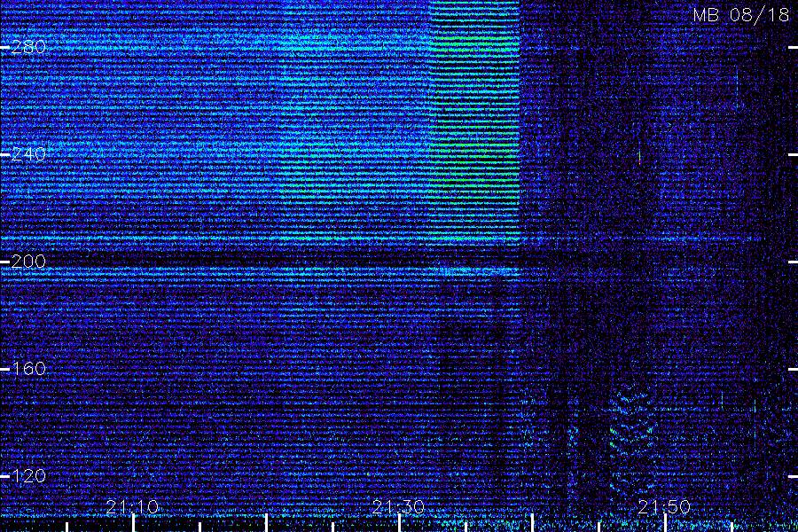The image size is (798, 532).
Task: Click the 21:30 time axis label
Action: point(398,507)
